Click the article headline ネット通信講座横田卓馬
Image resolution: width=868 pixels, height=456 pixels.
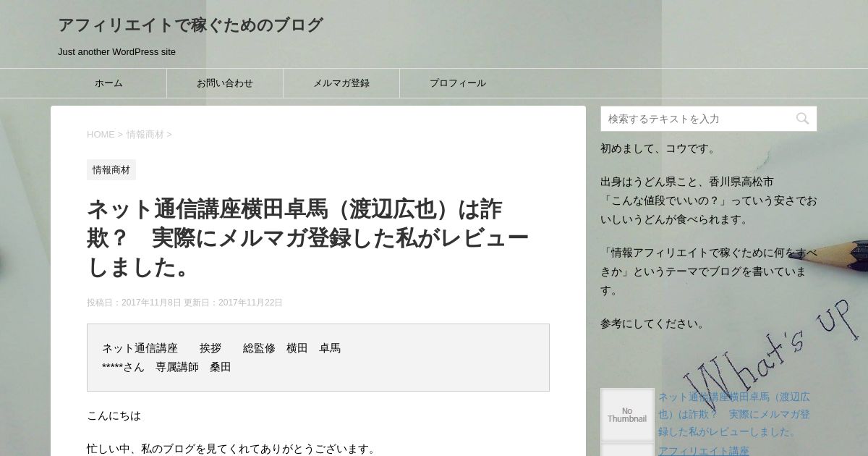tap(307, 238)
